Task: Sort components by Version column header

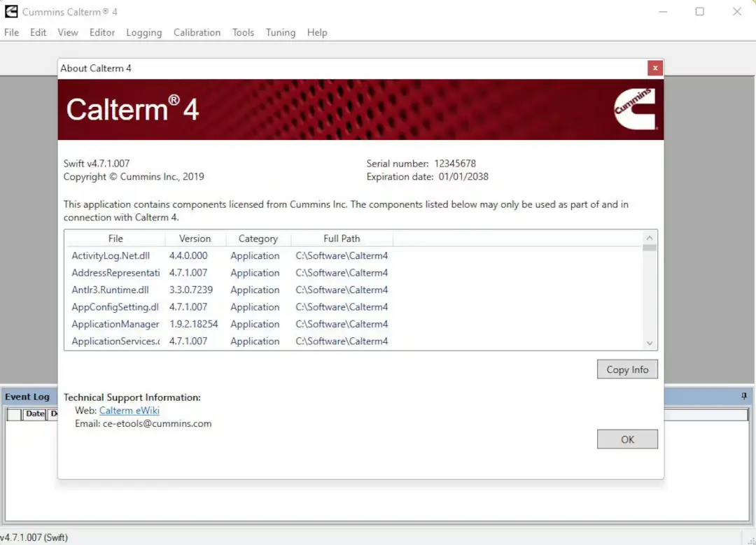Action: pyautogui.click(x=195, y=239)
